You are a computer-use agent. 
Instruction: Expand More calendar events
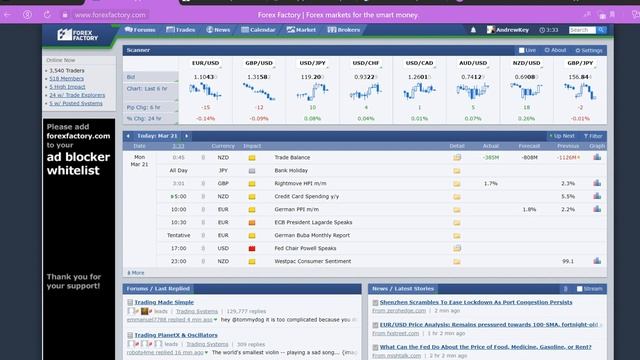coord(136,273)
